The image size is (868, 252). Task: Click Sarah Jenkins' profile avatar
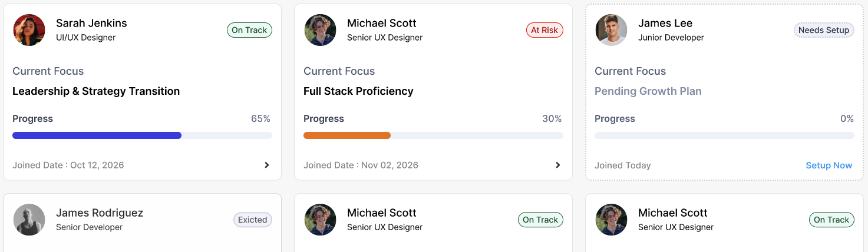coord(29,30)
